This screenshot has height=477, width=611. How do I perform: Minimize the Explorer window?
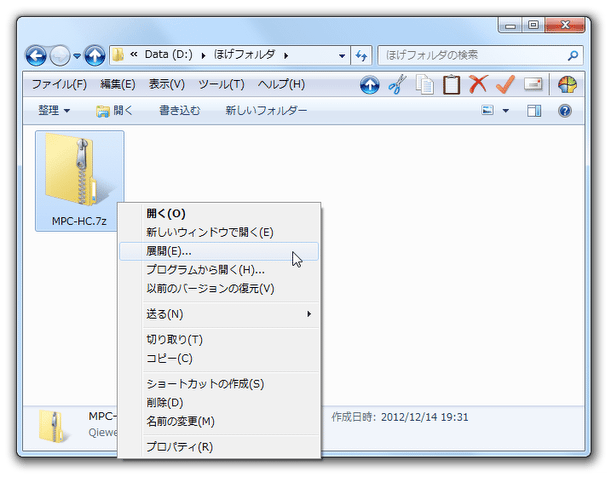tap(510, 25)
